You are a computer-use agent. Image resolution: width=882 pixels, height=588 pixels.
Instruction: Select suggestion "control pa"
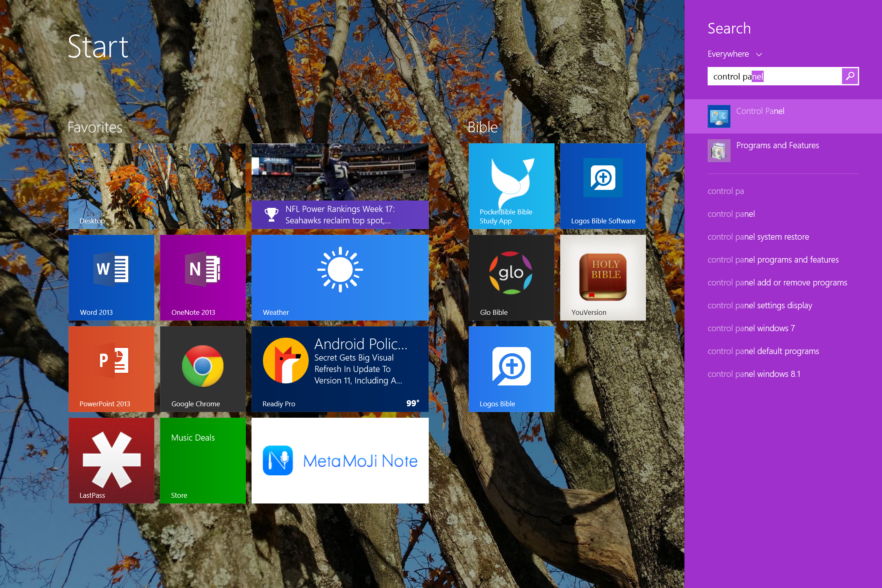(x=726, y=191)
